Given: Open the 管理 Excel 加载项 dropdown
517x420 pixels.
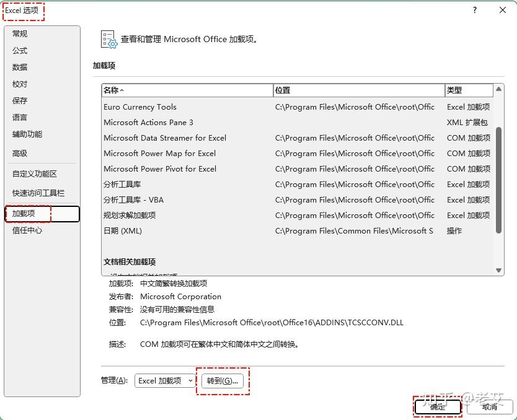Looking at the screenshot, I should (x=164, y=382).
